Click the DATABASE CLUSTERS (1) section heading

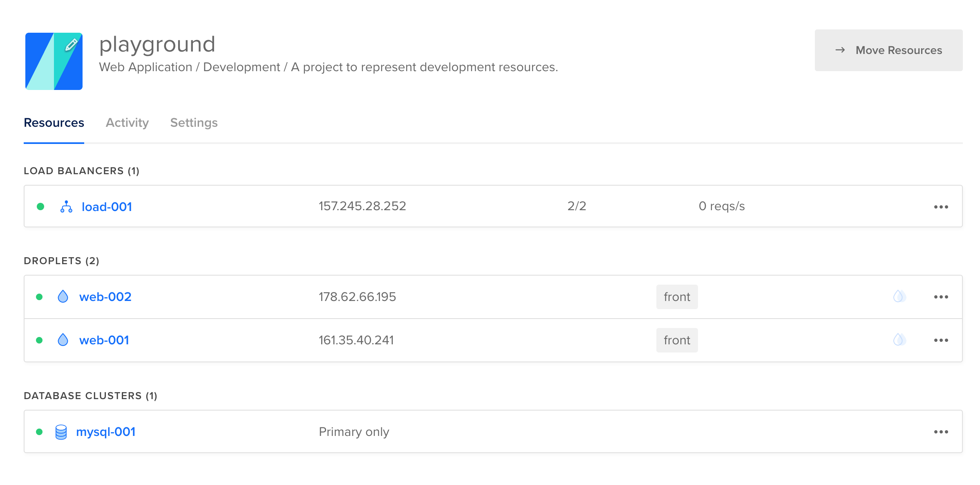91,396
